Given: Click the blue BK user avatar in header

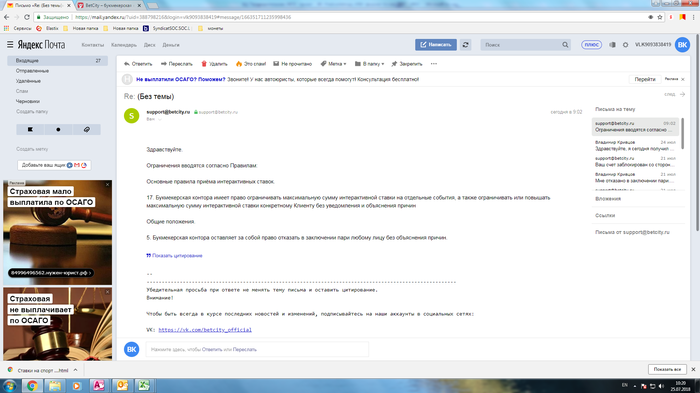Looking at the screenshot, I should click(682, 45).
